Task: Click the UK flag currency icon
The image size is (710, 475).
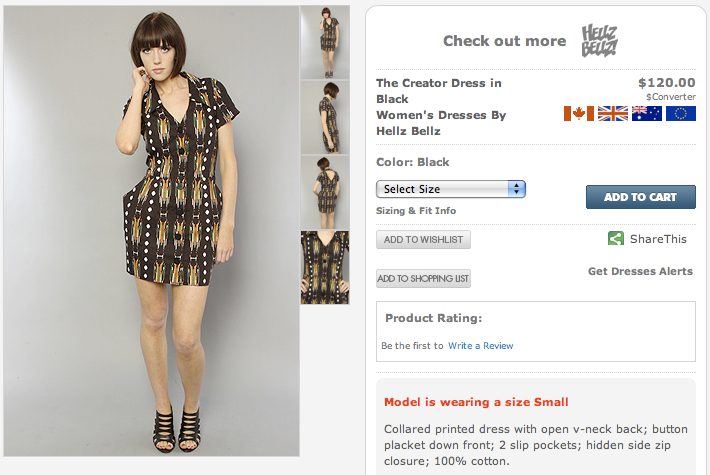Action: (x=613, y=113)
